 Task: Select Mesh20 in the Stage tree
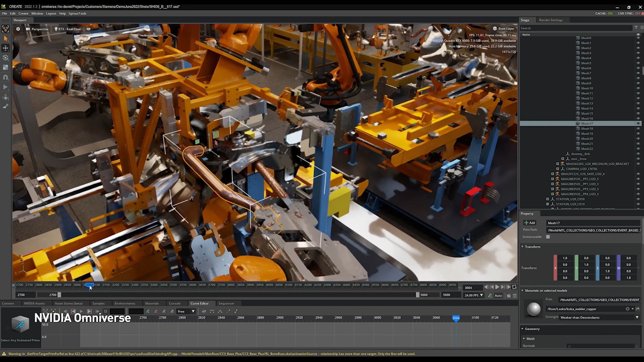point(587,139)
